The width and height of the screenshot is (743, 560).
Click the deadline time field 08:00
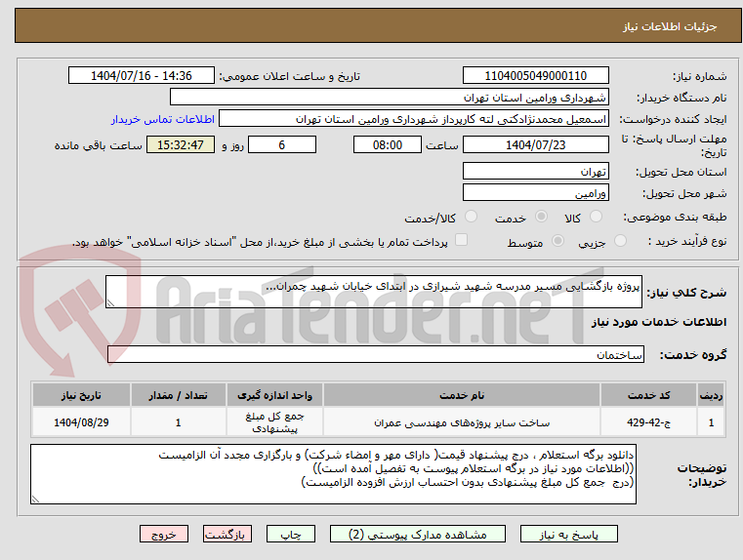pyautogui.click(x=388, y=144)
